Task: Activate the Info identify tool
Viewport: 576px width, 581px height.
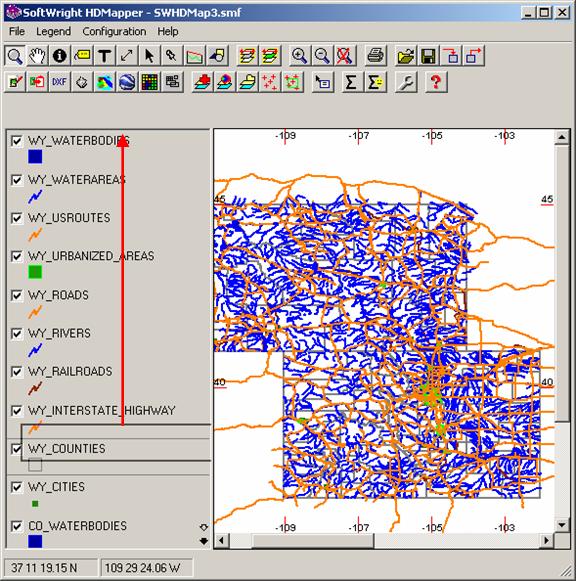Action: tap(60, 56)
